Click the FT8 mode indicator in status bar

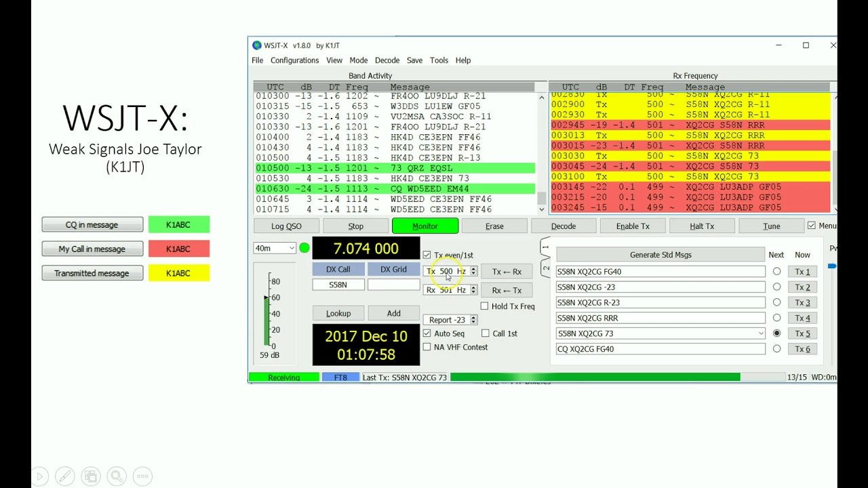click(x=340, y=378)
